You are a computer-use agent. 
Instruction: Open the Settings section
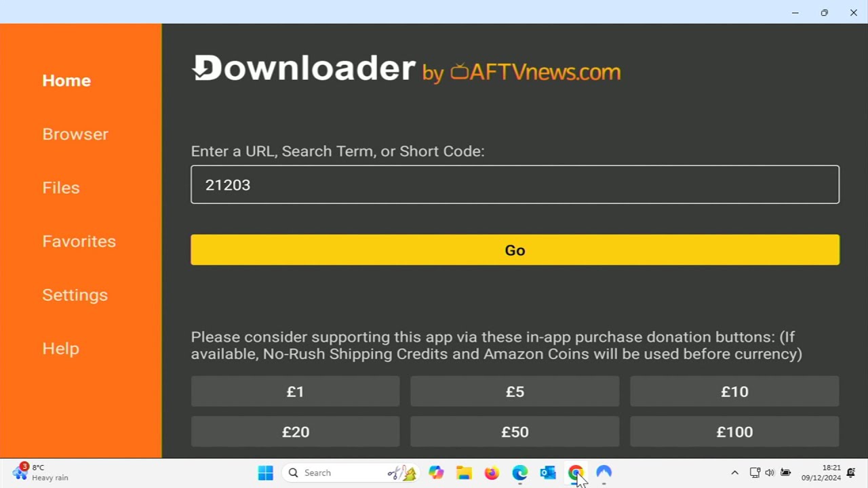pos(75,295)
